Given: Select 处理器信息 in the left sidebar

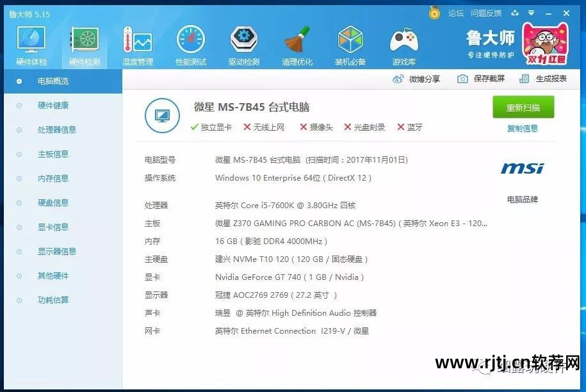Looking at the screenshot, I should click(56, 130).
